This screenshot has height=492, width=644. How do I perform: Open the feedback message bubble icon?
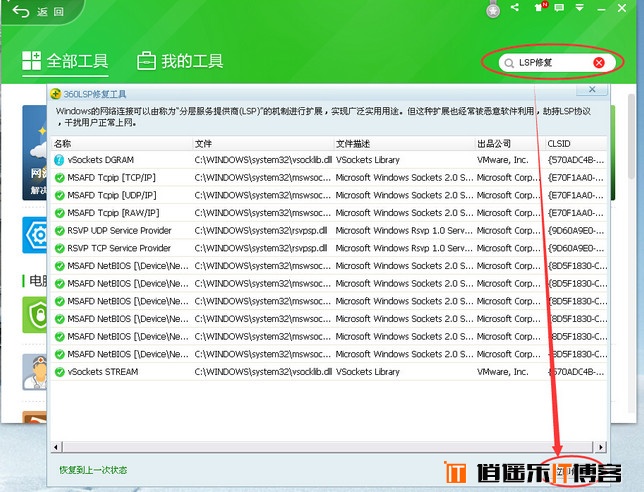point(559,7)
